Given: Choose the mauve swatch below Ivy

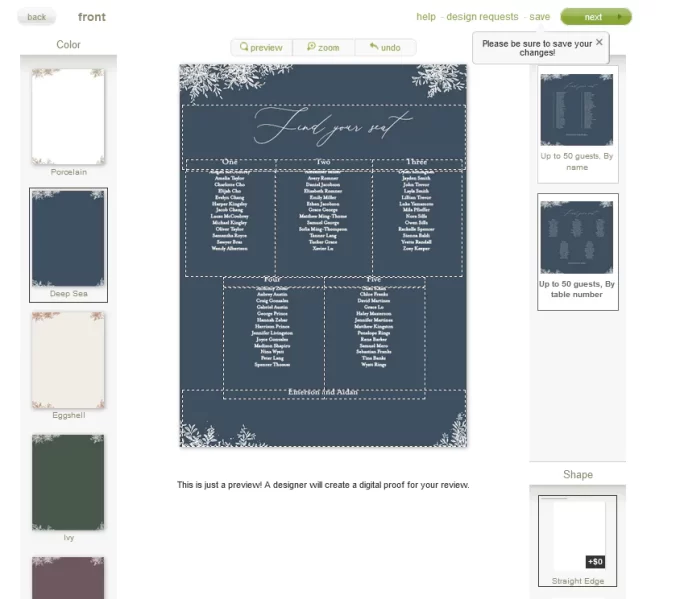Looking at the screenshot, I should pyautogui.click(x=68, y=578).
